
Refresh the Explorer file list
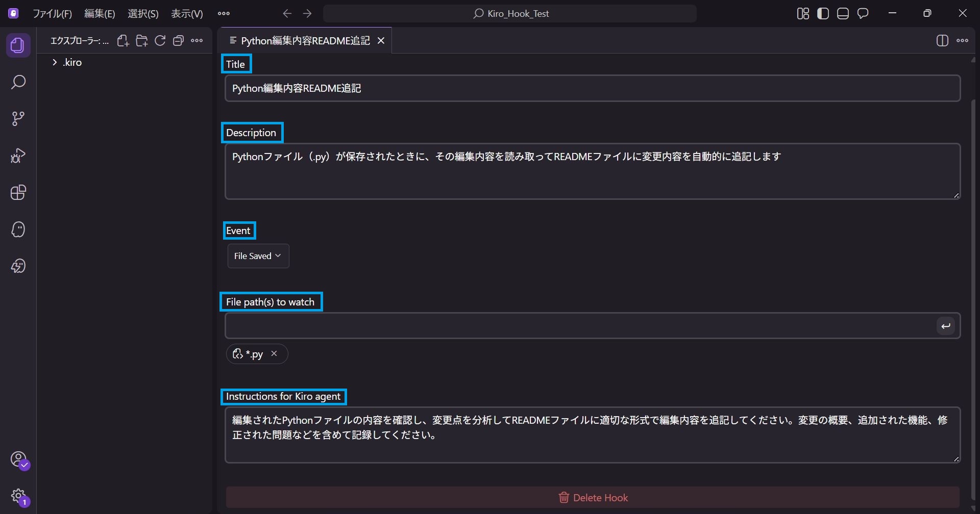coord(160,40)
